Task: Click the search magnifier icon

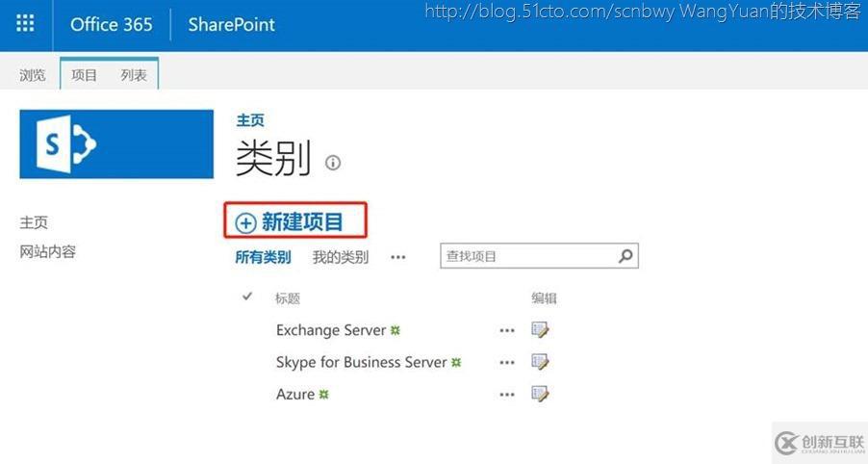Action: [625, 256]
